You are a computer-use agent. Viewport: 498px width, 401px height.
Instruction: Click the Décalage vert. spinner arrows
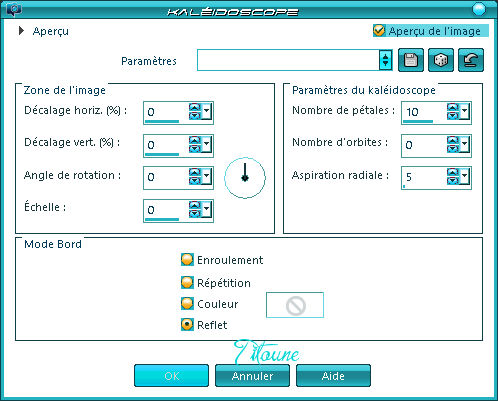(x=195, y=144)
